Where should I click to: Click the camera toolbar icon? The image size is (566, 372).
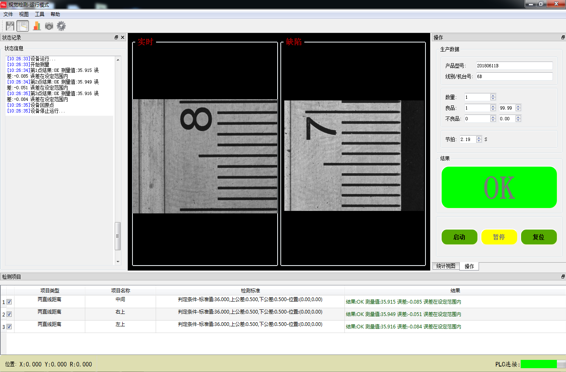click(x=49, y=26)
